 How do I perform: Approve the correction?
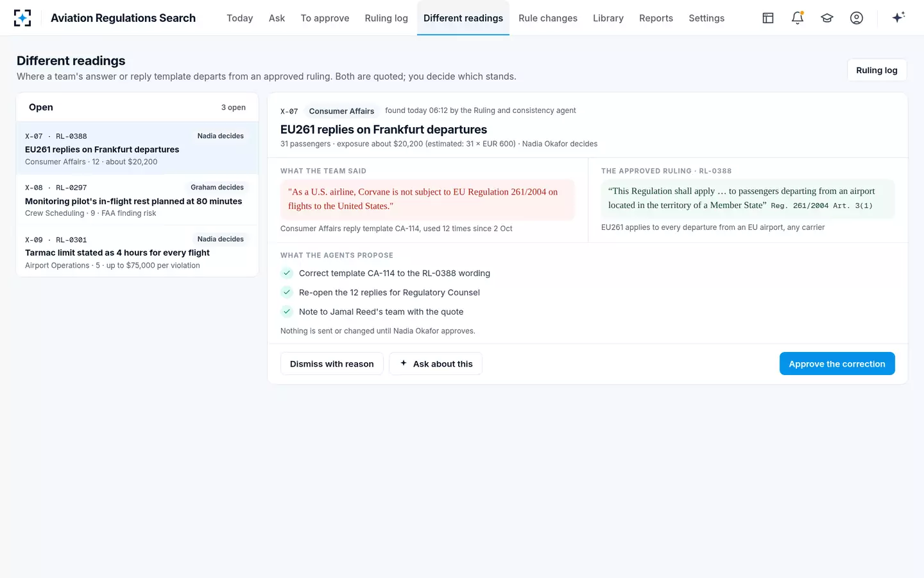[837, 363]
